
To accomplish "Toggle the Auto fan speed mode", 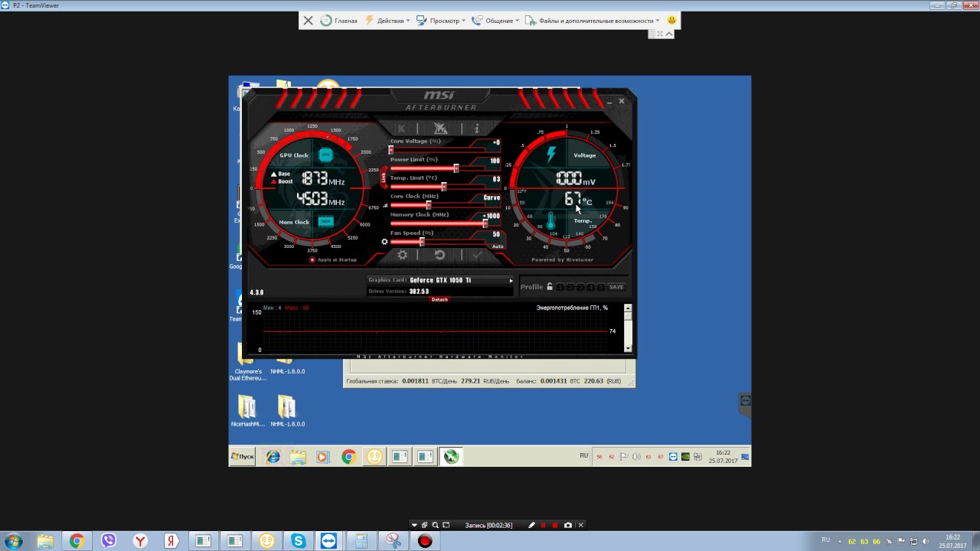I will [498, 246].
